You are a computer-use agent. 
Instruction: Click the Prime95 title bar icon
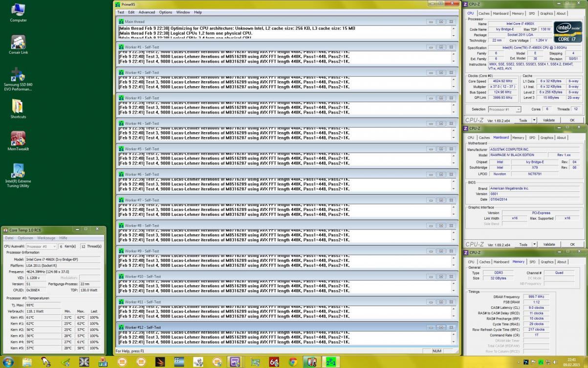(118, 4)
